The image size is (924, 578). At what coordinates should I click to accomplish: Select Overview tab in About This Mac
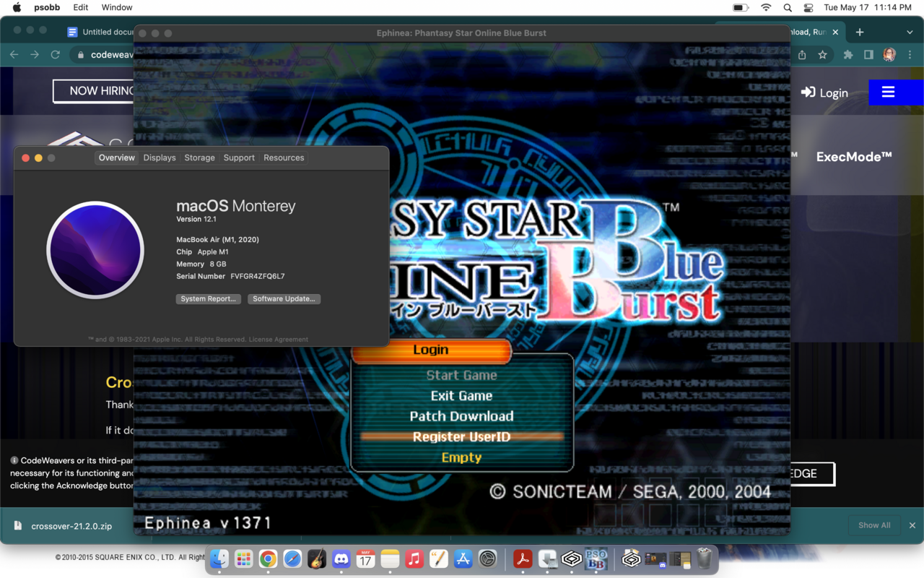click(117, 158)
